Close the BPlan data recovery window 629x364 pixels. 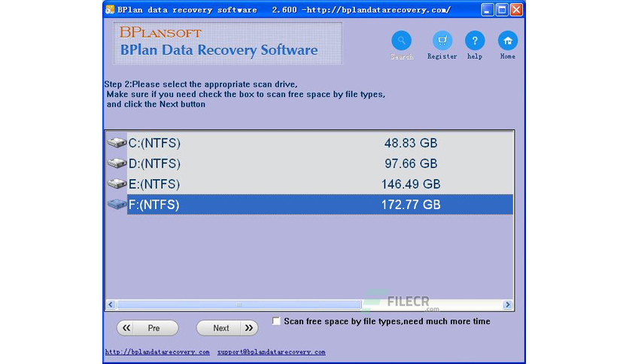click(516, 10)
